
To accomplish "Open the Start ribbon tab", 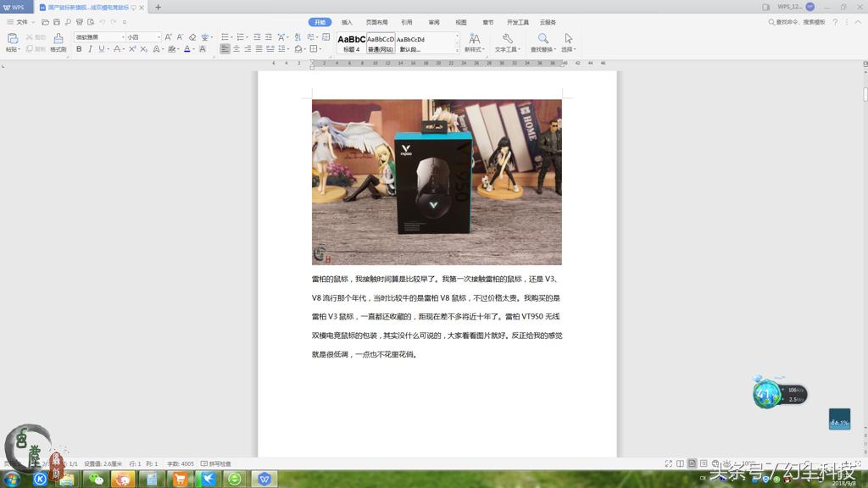I will coord(320,22).
